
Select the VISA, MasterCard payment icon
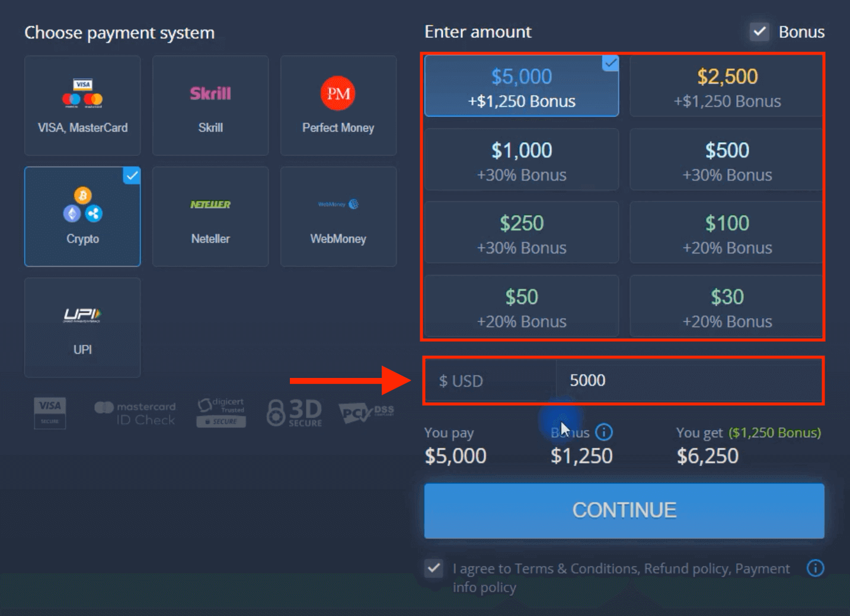[82, 105]
